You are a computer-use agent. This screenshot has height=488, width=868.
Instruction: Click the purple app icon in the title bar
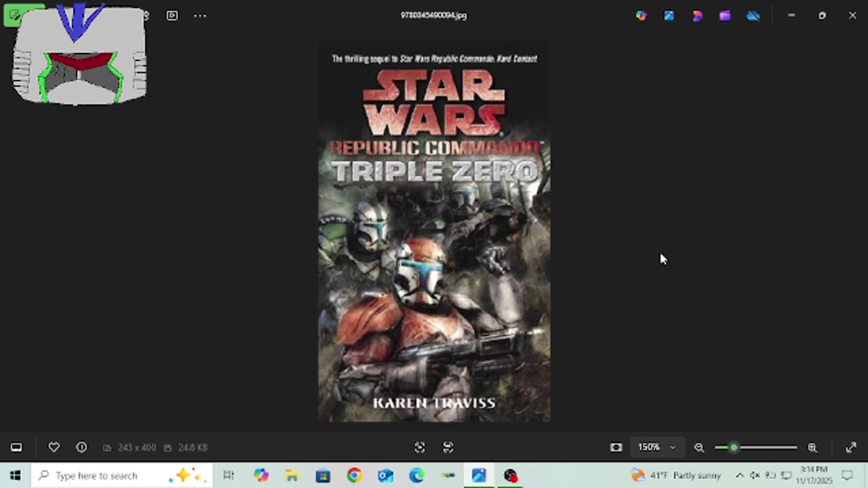pyautogui.click(x=725, y=15)
